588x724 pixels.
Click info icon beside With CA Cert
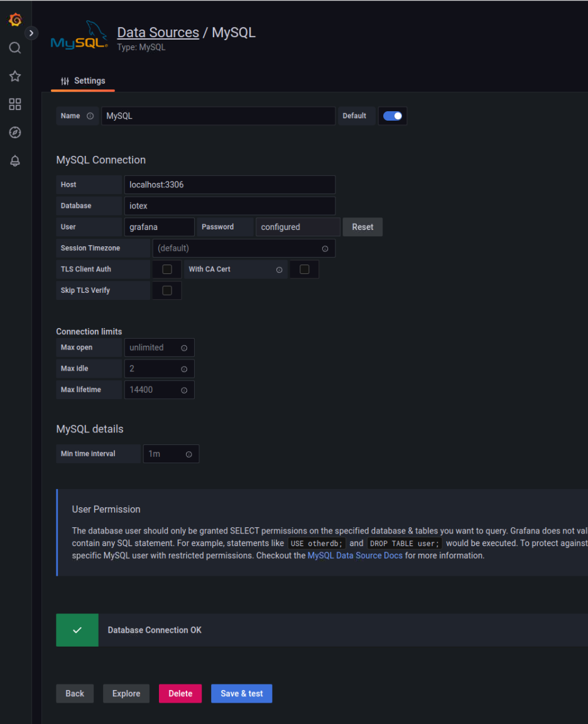(279, 270)
